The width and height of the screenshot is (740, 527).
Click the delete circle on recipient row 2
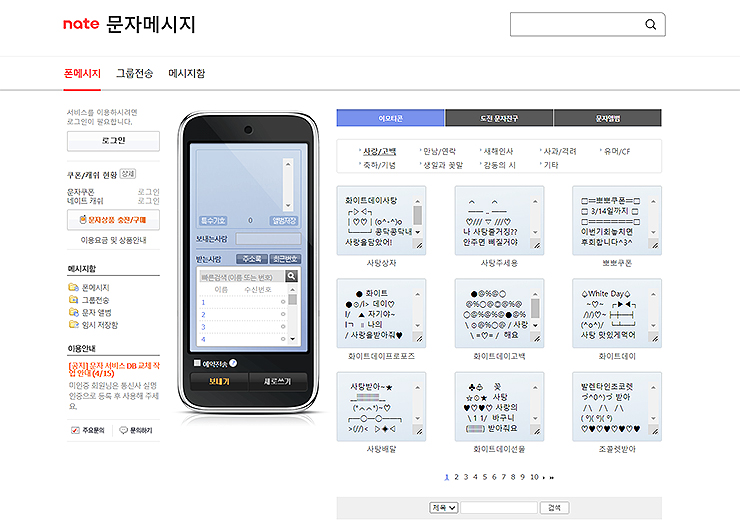point(283,314)
